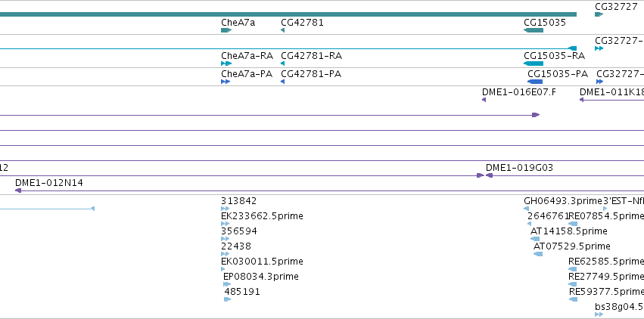Select the CG42781 gene feature
This screenshot has width=644, height=319.
tap(282, 30)
